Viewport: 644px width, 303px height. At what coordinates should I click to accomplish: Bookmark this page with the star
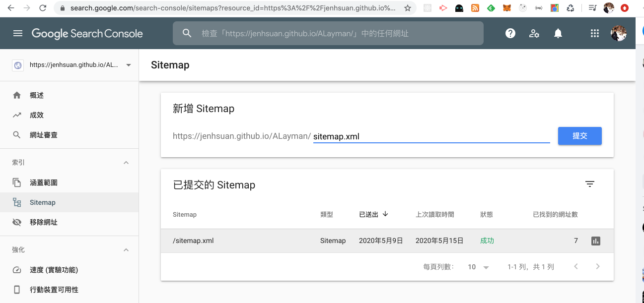tap(408, 8)
